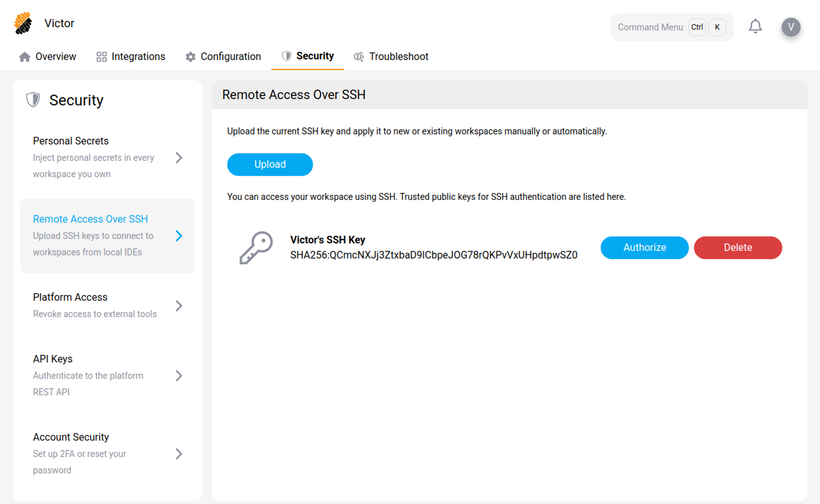Delete Victor's SSH Key
The width and height of the screenshot is (820, 504).
738,247
